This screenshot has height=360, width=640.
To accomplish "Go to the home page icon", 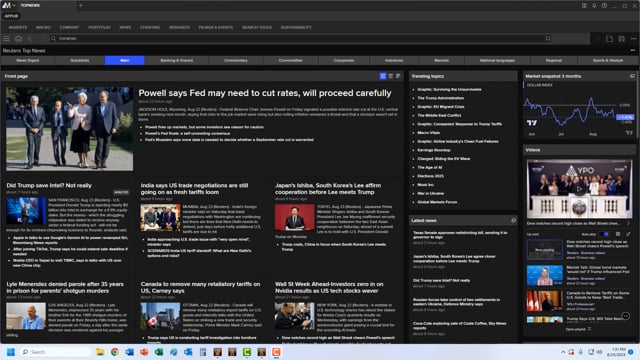I will tap(18, 38).
